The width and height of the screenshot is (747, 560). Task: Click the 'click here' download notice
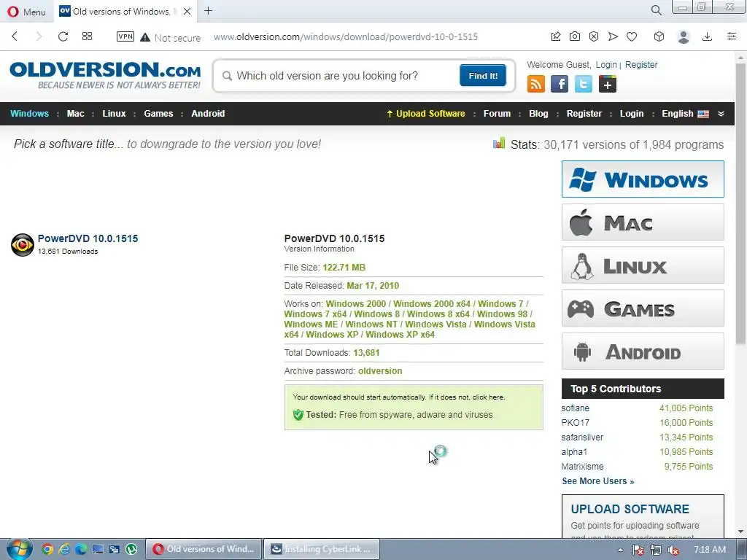pyautogui.click(x=488, y=397)
